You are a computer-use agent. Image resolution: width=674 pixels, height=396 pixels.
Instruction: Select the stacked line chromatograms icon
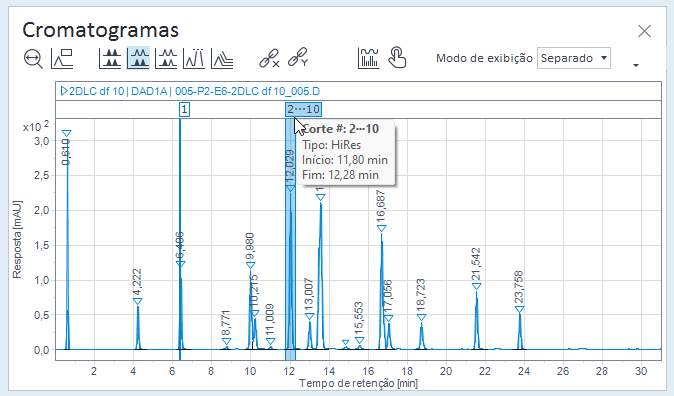[x=166, y=58]
